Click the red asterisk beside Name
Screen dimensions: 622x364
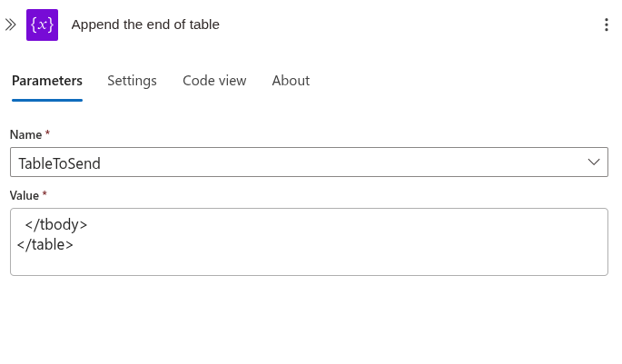(x=47, y=133)
